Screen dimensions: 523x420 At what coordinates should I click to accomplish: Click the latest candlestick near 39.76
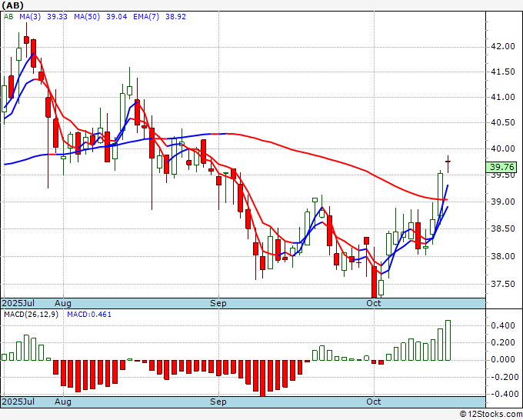click(x=448, y=162)
